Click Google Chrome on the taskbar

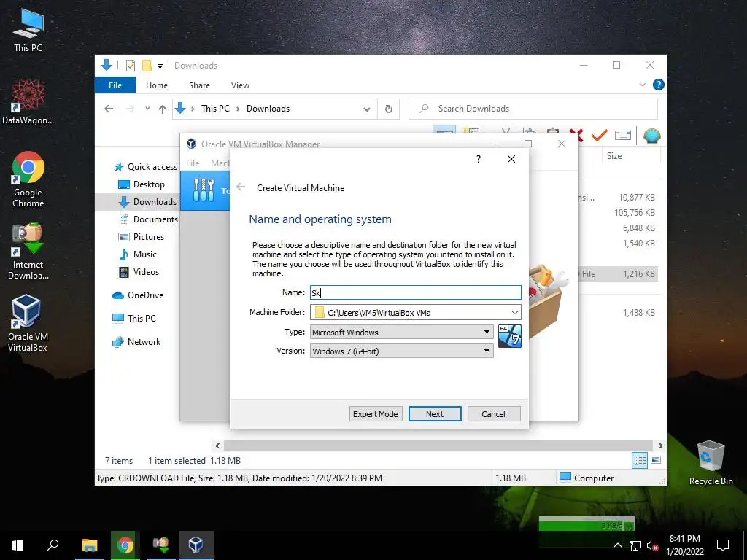(125, 545)
